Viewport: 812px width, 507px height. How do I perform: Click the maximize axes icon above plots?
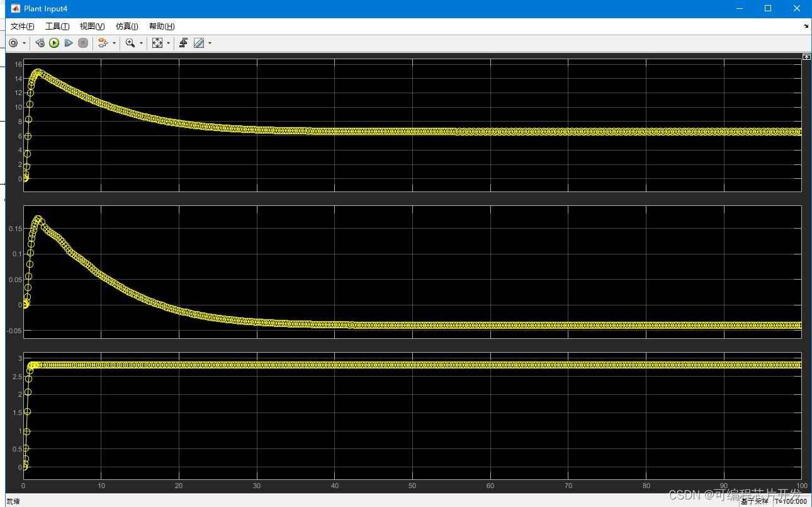coord(806,57)
